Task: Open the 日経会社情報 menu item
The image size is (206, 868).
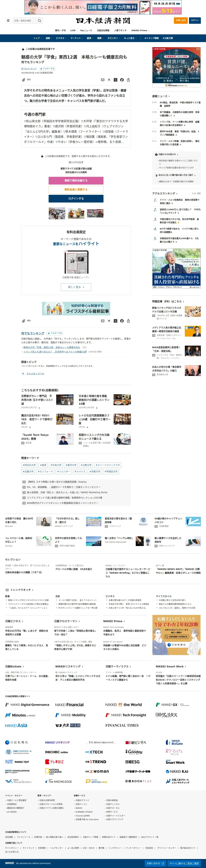Action: pos(103,30)
